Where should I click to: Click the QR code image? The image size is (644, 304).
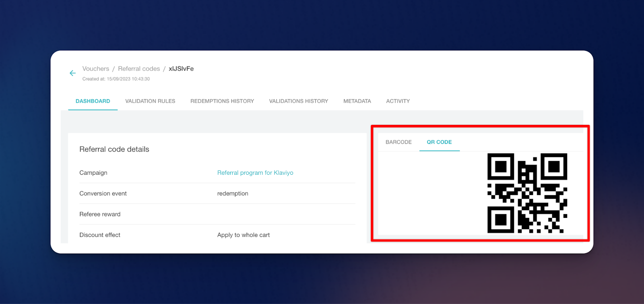pos(527,193)
